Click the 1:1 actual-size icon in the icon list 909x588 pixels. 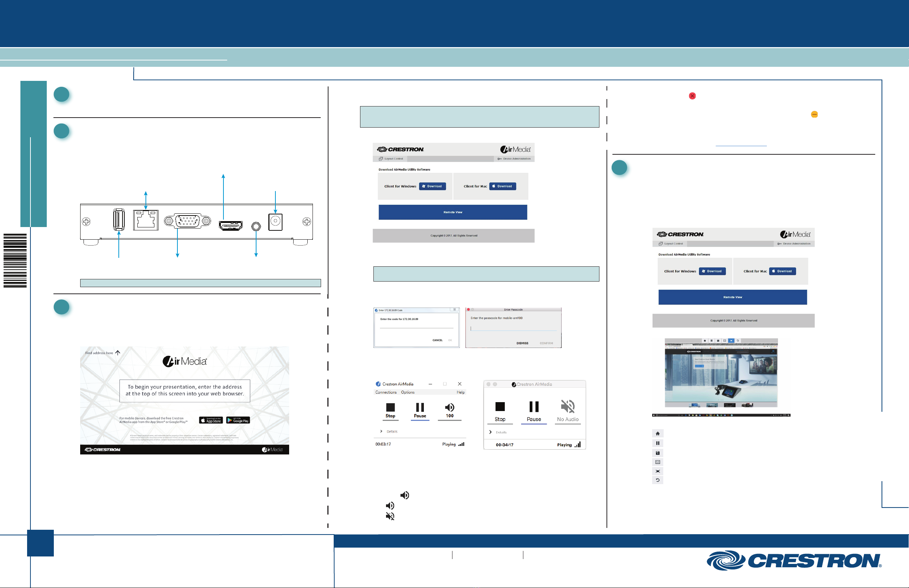click(658, 462)
